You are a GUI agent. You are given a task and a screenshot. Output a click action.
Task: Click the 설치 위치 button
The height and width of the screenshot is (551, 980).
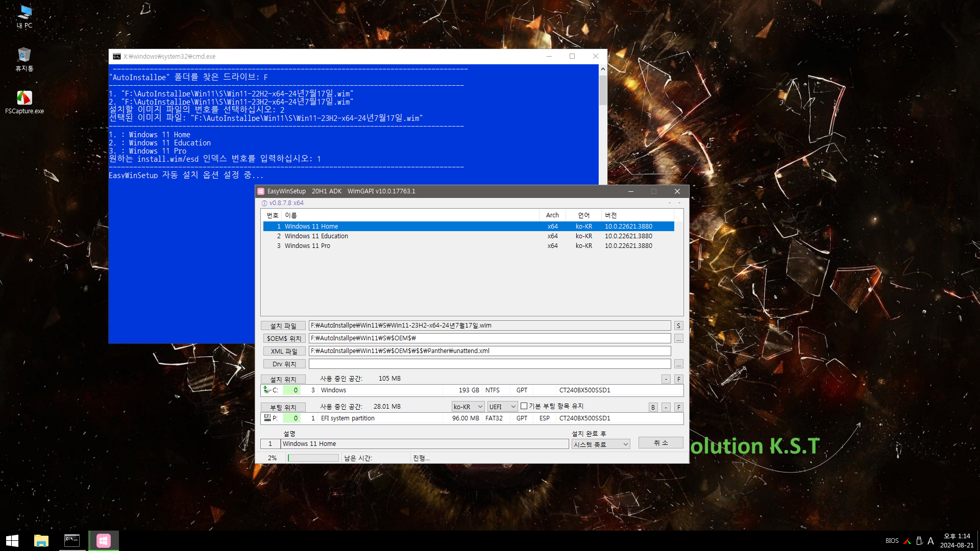point(283,379)
